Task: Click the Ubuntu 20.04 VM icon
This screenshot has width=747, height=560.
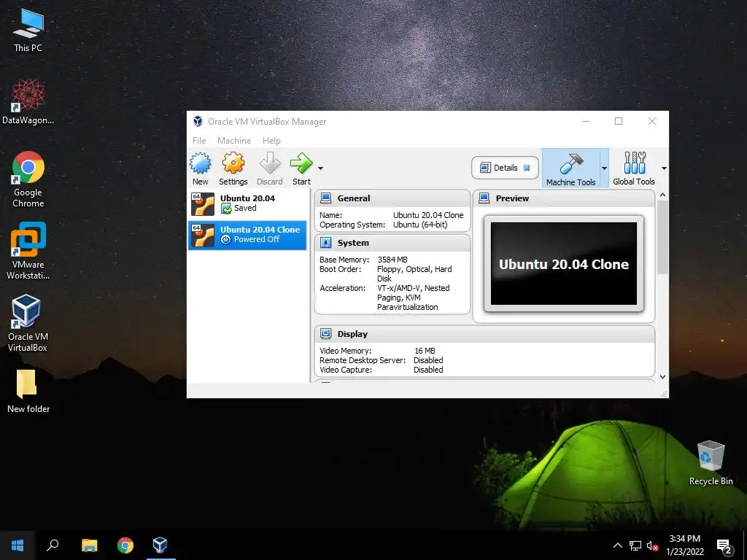Action: [203, 204]
